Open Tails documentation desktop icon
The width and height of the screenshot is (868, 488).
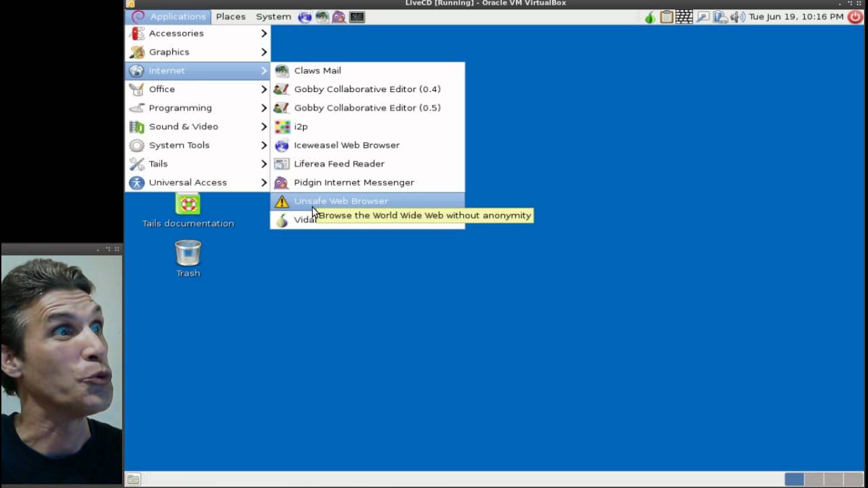188,210
